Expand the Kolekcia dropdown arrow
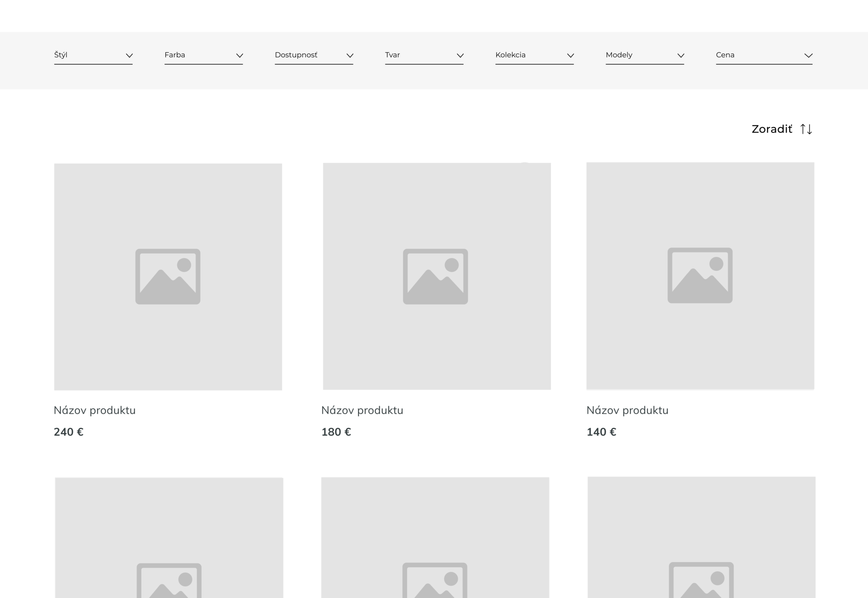 click(x=570, y=56)
